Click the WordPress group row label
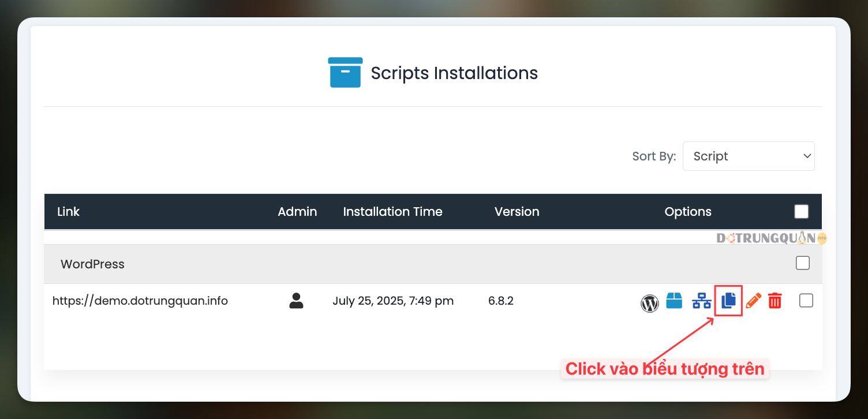 92,264
